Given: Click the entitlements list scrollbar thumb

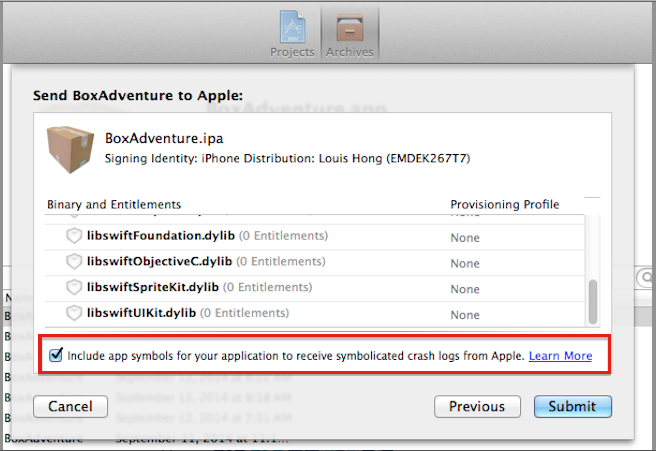Looking at the screenshot, I should [x=592, y=302].
